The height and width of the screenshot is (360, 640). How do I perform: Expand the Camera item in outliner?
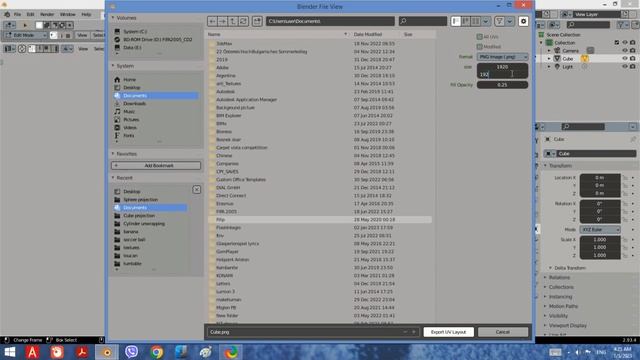pos(549,51)
